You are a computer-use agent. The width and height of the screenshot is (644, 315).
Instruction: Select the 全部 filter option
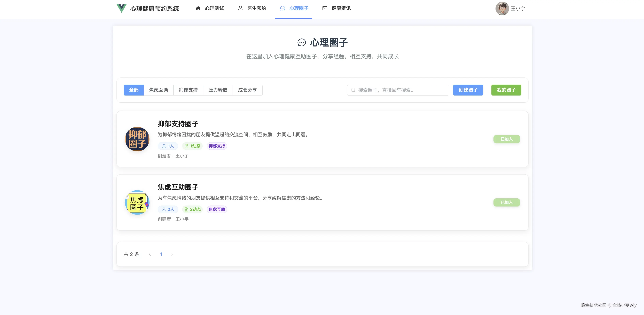click(x=133, y=90)
